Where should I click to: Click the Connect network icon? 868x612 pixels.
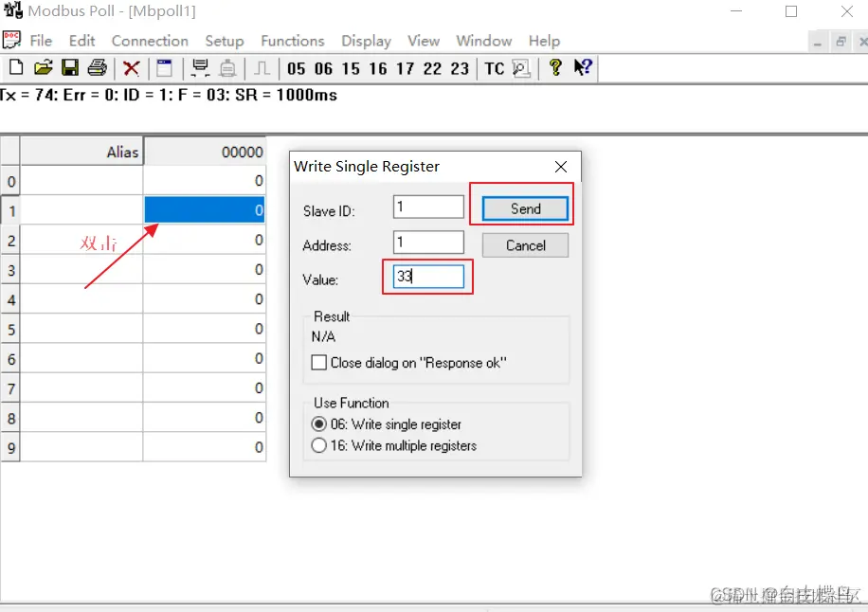[200, 67]
